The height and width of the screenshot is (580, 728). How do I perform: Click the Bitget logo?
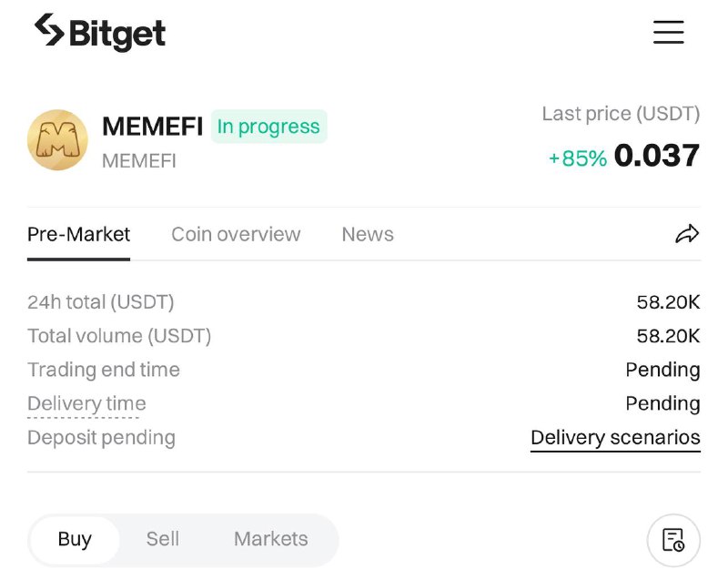pyautogui.click(x=100, y=33)
